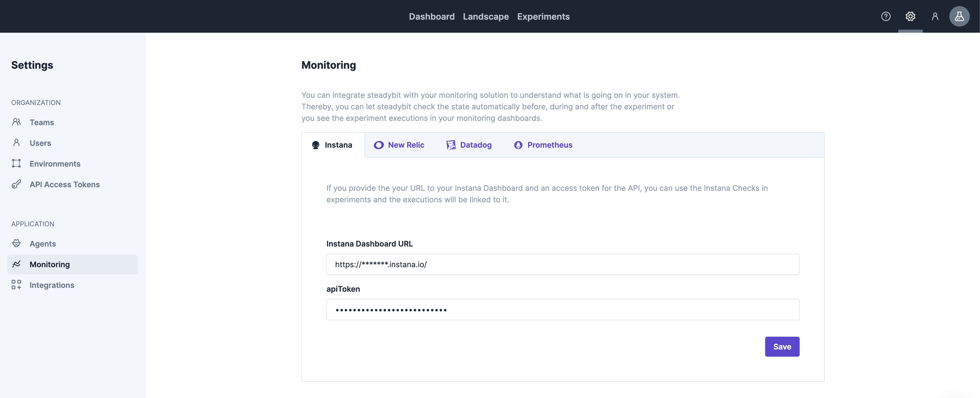Open Landscape in the top navigation

[485, 16]
